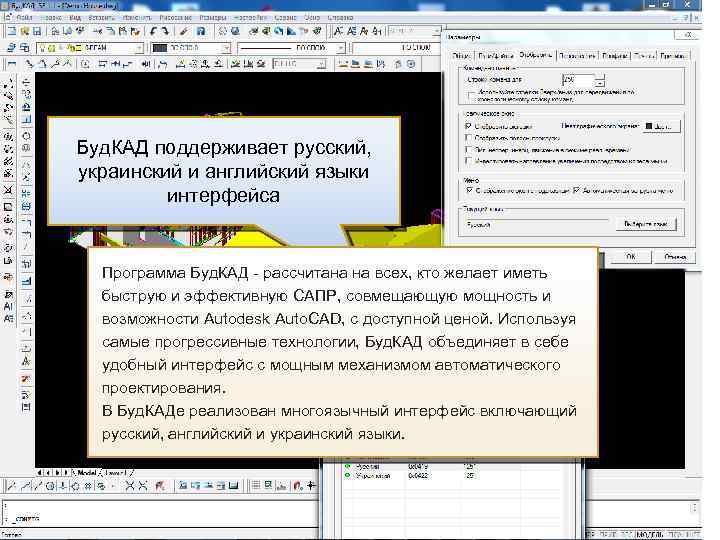Open the color 'ПО СЛОЮ' dropdown

click(x=226, y=48)
